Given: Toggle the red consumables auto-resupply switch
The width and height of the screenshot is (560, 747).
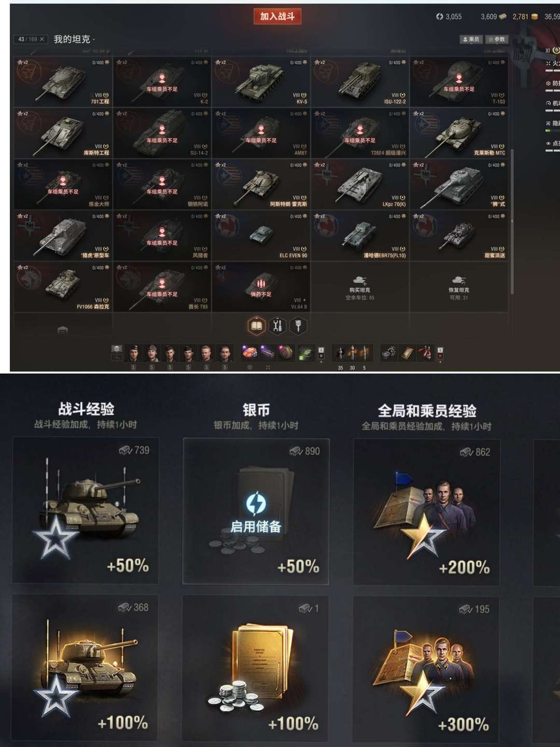Looking at the screenshot, I should click(x=440, y=353).
